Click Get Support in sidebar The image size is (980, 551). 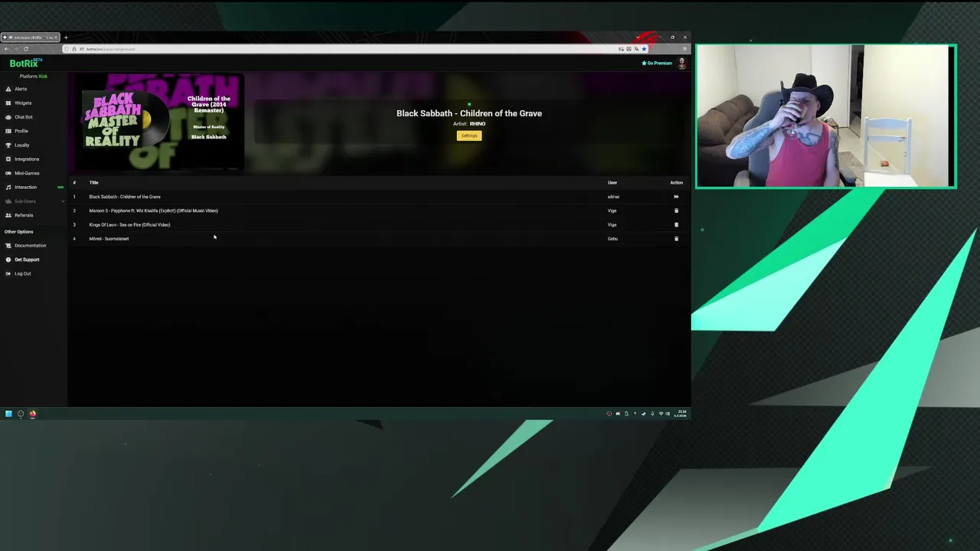click(27, 259)
